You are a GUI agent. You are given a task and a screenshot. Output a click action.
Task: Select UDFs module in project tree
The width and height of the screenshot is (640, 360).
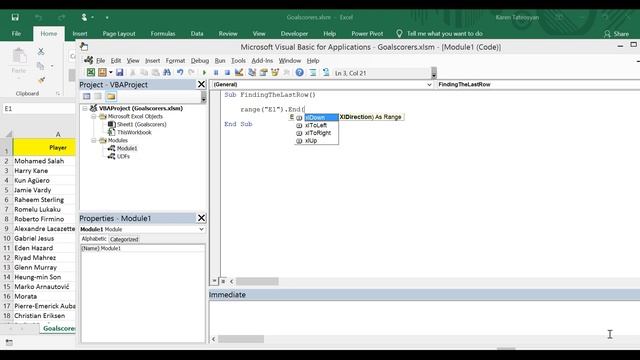[x=123, y=156]
